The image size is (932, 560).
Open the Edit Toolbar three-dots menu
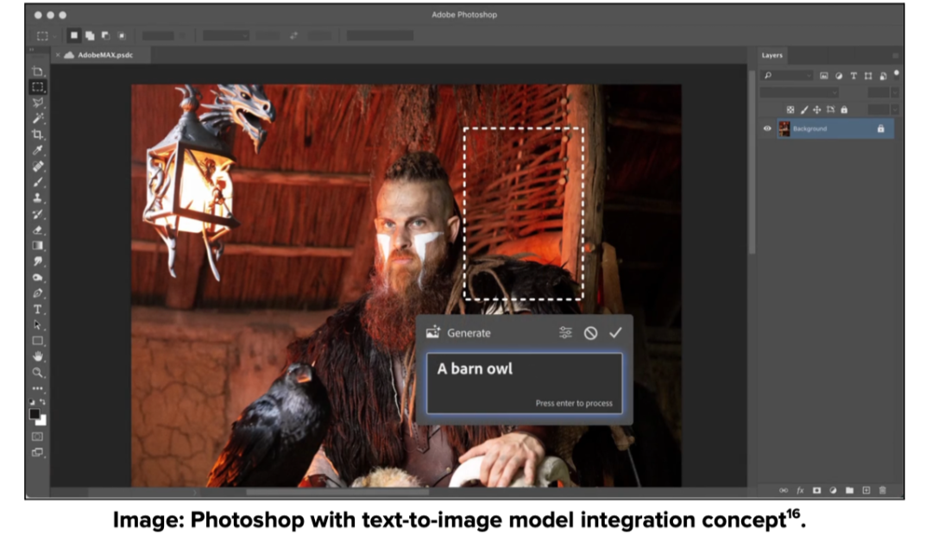pyautogui.click(x=37, y=388)
